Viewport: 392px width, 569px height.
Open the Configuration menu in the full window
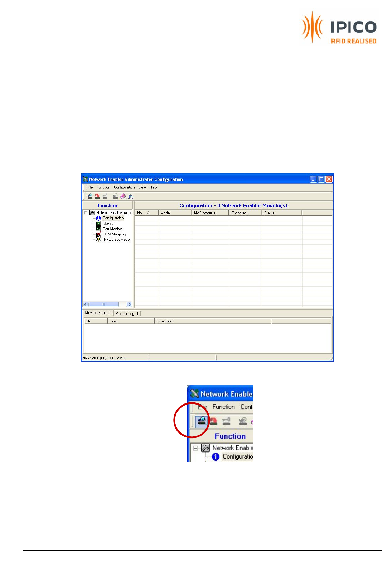coord(124,187)
